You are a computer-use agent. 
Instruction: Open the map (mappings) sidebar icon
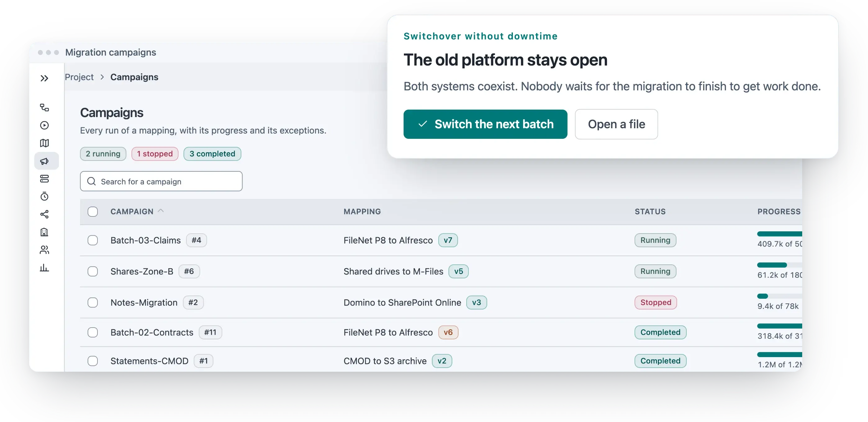coord(44,143)
